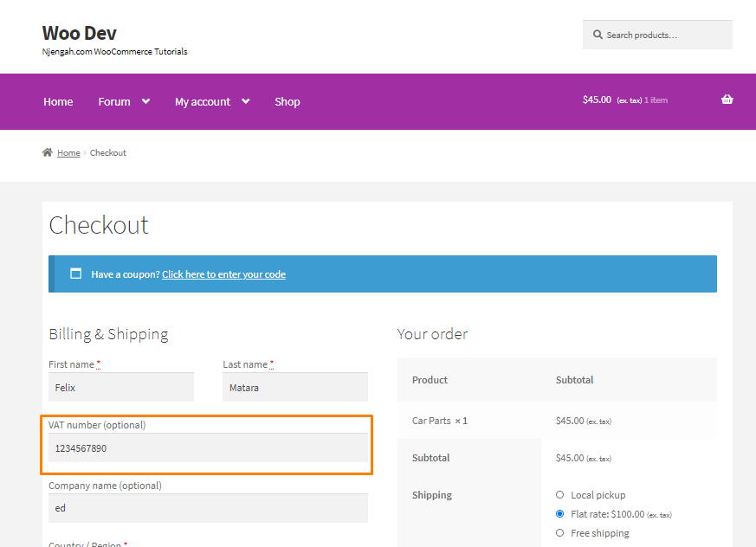Click the '1 item' cart count text

pyautogui.click(x=656, y=100)
